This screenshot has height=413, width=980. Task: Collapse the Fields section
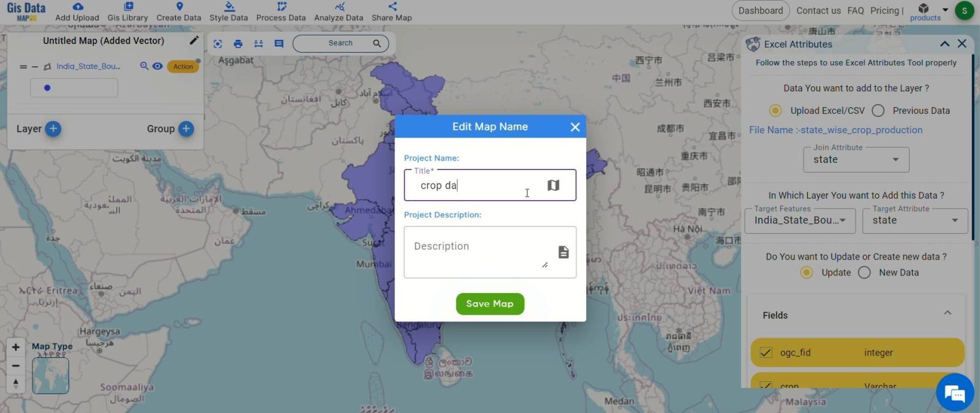pyautogui.click(x=948, y=313)
